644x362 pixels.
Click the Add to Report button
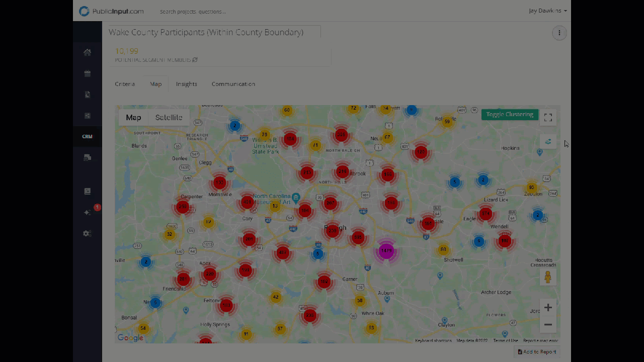[537, 352]
